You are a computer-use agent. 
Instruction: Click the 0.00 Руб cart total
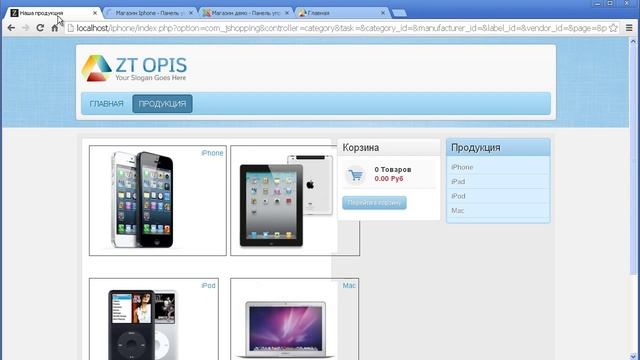pos(389,179)
